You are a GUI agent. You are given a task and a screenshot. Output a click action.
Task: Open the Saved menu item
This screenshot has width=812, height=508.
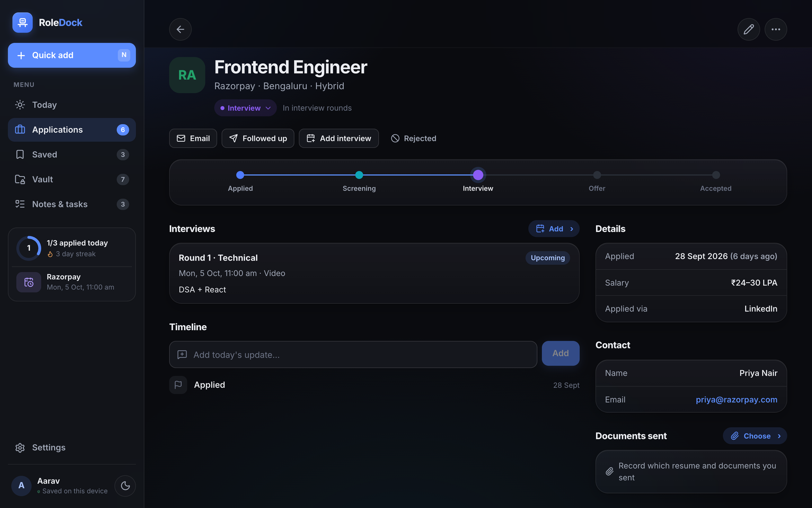pos(72,154)
